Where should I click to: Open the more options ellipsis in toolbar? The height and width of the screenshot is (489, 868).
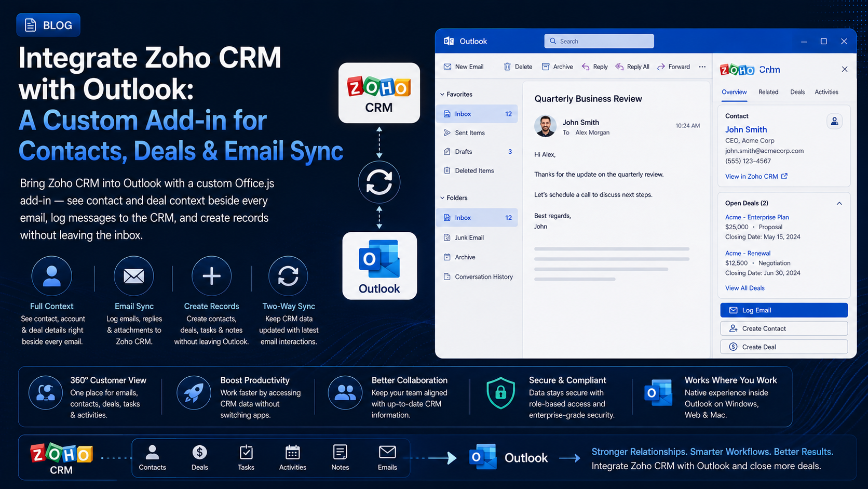pos(702,67)
